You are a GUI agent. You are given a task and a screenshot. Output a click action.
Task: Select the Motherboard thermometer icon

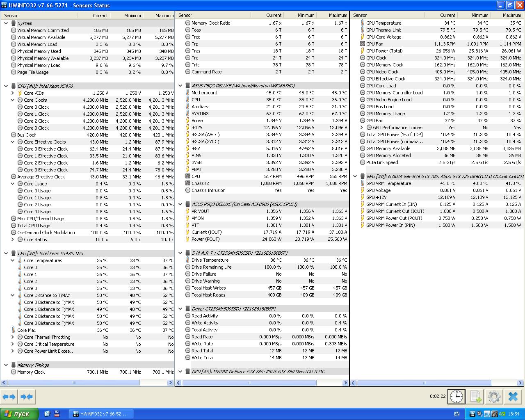[188, 93]
